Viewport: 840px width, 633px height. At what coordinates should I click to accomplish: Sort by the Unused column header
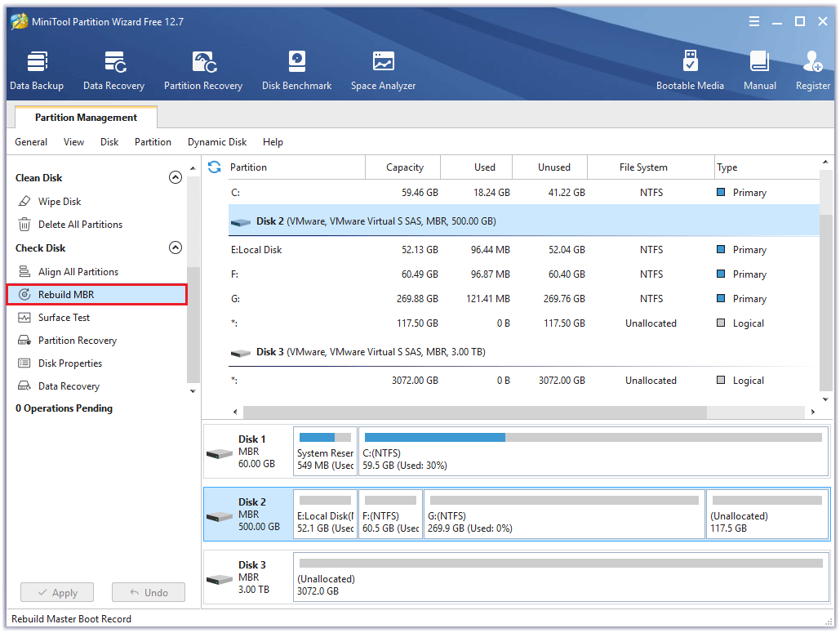click(549, 167)
